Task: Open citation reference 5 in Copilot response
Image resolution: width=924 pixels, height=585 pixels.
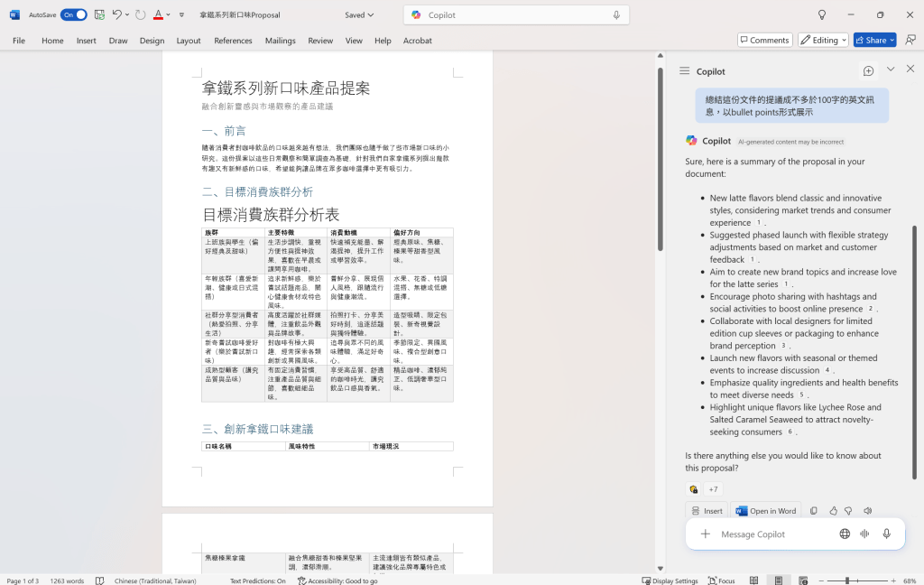Action: click(801, 395)
